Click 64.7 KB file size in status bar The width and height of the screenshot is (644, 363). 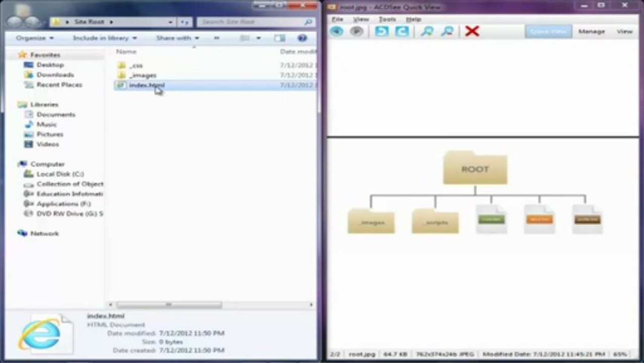click(395, 354)
